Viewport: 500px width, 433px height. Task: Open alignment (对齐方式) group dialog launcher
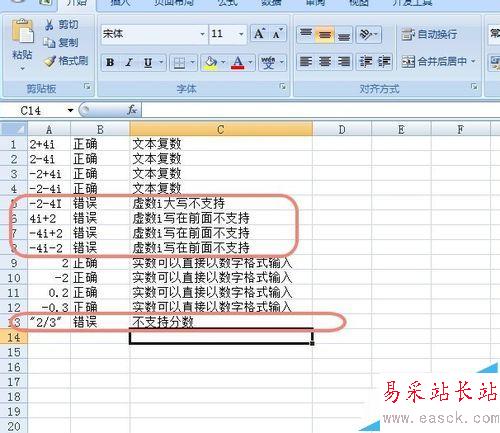click(x=474, y=87)
